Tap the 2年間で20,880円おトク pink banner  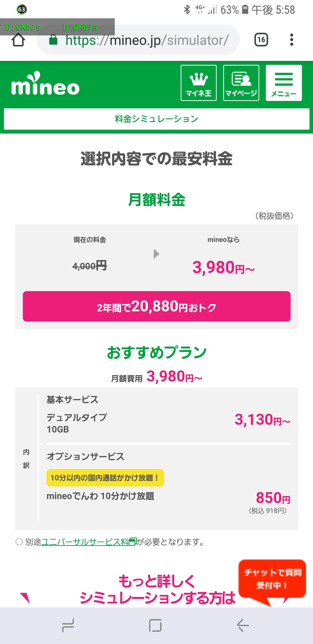point(156,306)
